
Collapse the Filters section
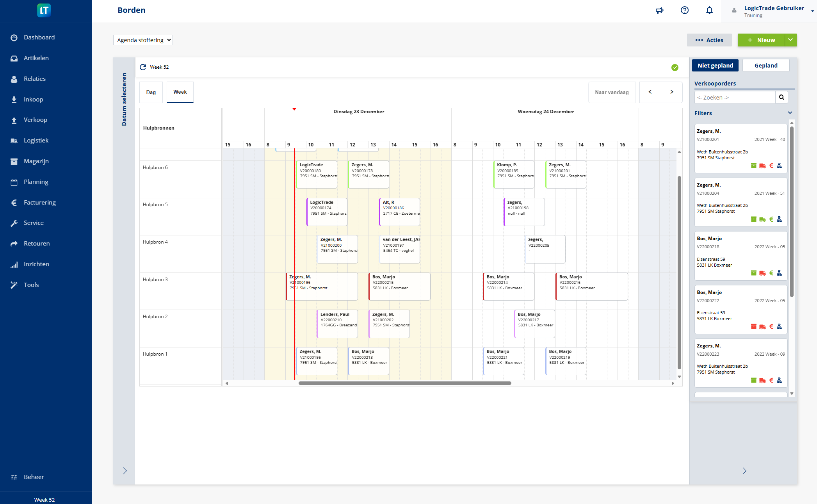(790, 112)
